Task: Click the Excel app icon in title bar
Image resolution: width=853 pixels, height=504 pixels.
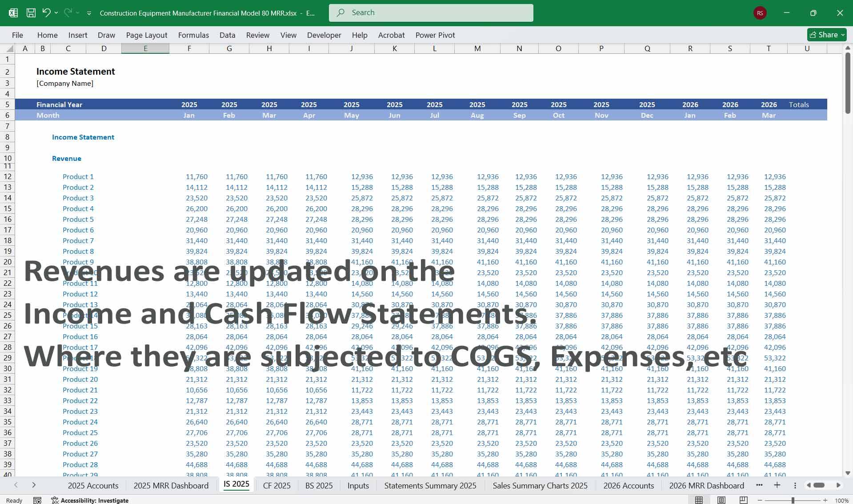Action: (x=13, y=13)
